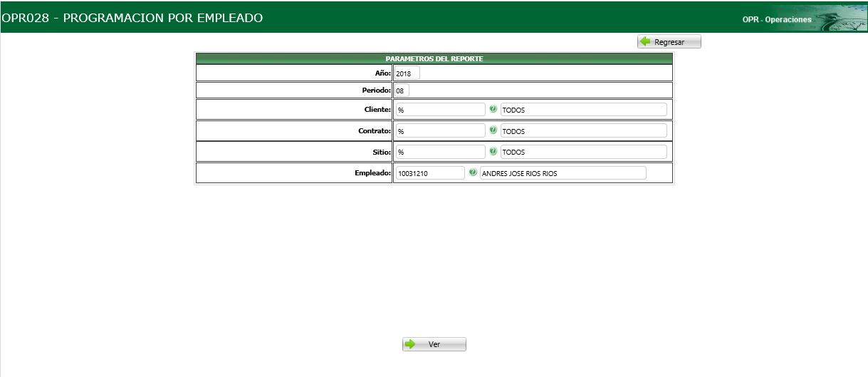868x377 pixels.
Task: Click the Regresar back button
Action: (669, 42)
